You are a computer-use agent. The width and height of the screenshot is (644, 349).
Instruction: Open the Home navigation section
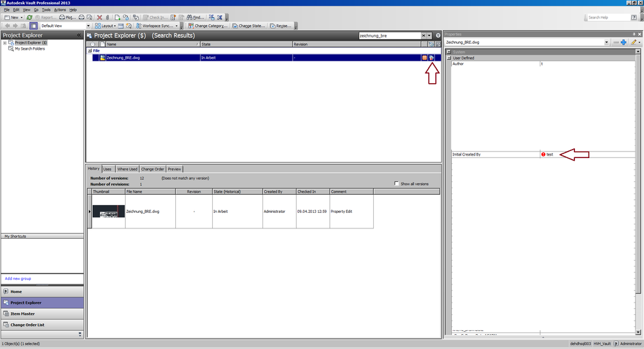[43, 292]
